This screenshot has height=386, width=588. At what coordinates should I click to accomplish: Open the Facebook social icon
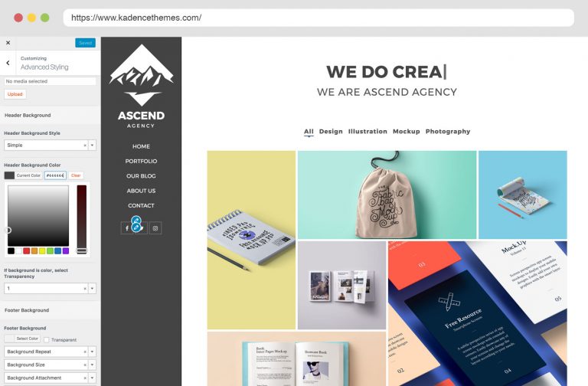tap(127, 227)
